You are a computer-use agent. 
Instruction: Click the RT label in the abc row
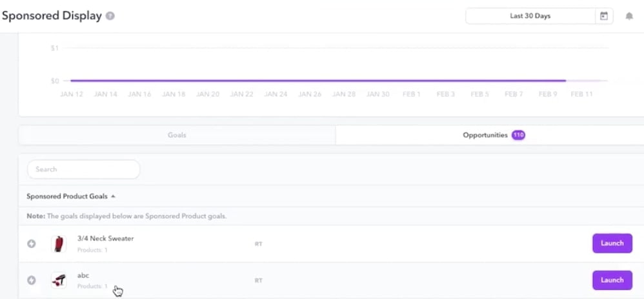pyautogui.click(x=258, y=280)
